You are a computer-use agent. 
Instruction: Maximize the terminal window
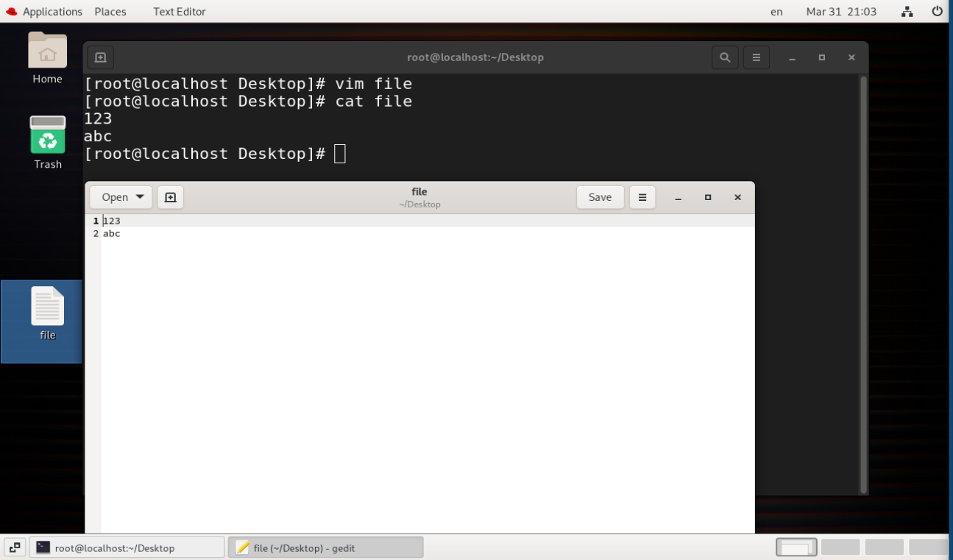click(x=822, y=57)
